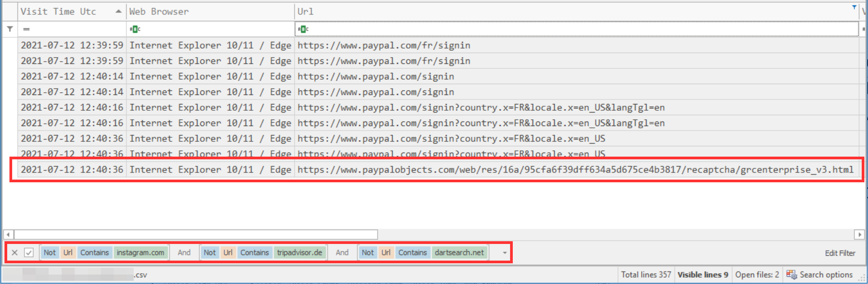868x284 pixels.
Task: Click the Web Browser column header
Action: tap(210, 12)
